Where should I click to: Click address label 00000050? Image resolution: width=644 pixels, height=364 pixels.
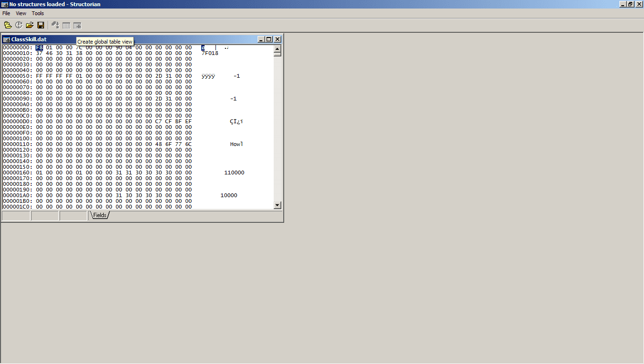point(18,76)
